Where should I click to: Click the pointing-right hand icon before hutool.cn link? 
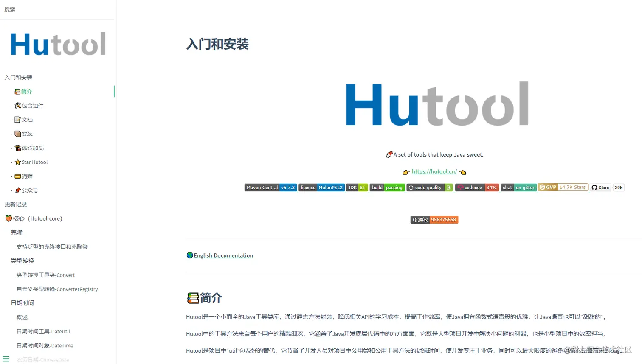(406, 172)
